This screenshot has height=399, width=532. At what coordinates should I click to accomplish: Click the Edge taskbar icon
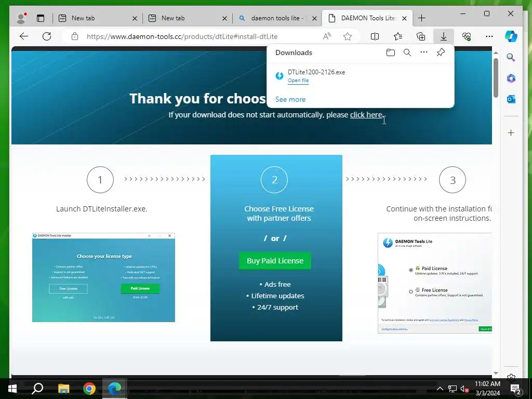tap(115, 389)
